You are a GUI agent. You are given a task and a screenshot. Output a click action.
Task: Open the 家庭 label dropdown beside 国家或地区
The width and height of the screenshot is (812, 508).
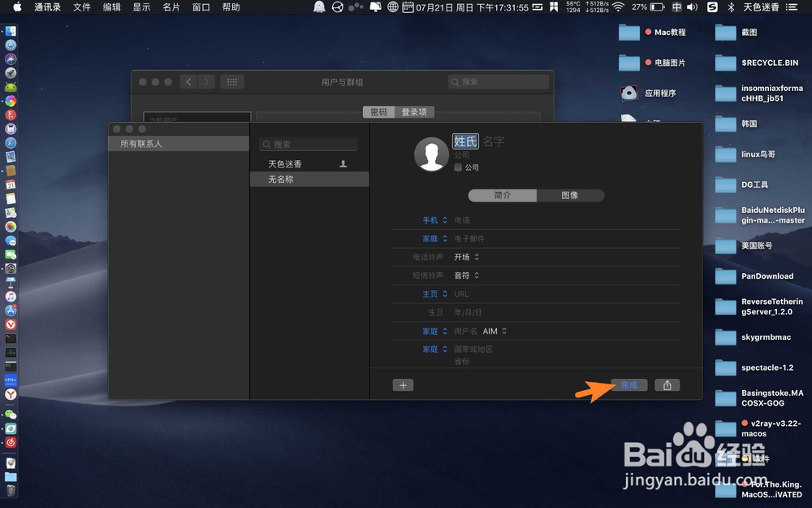(435, 350)
